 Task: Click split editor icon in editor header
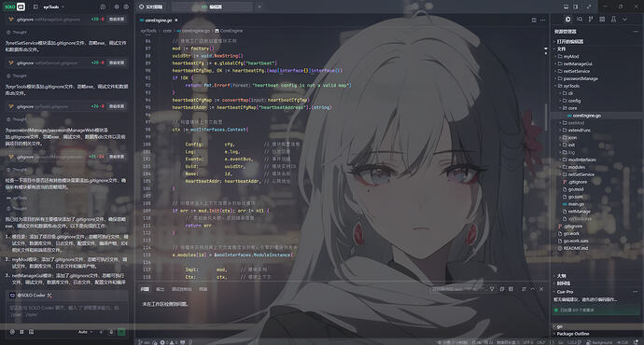(534, 21)
